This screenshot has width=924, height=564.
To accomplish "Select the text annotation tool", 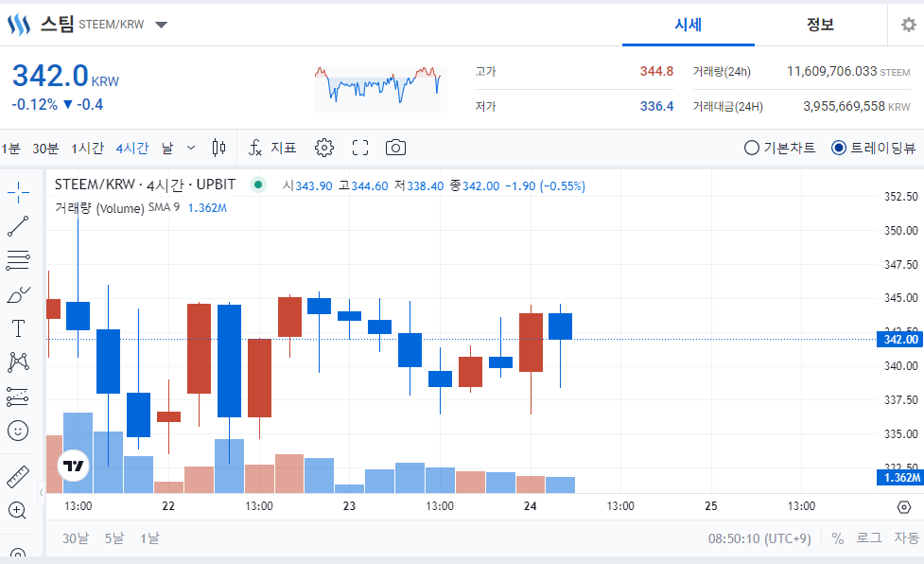I will pos(18,328).
